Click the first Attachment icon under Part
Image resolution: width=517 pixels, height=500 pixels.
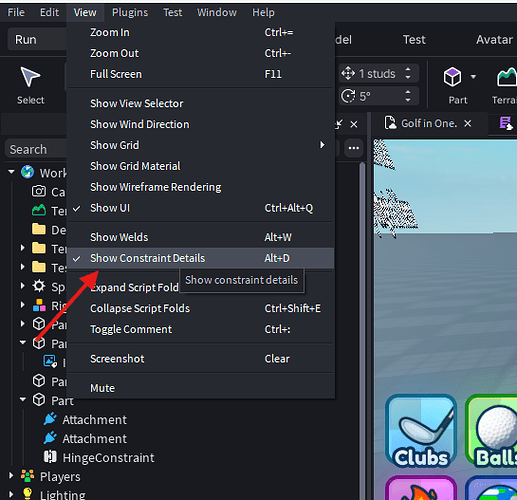click(50, 419)
